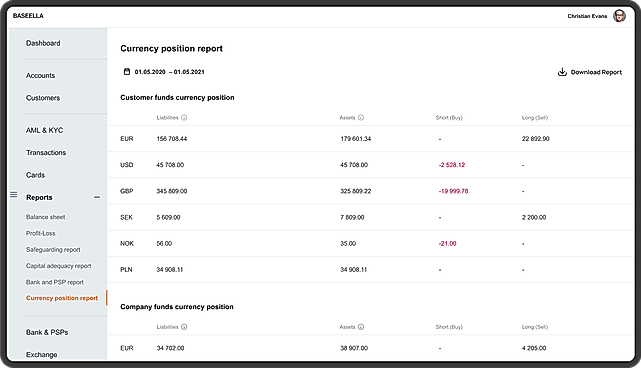Open Cards in the sidebar

(x=35, y=175)
